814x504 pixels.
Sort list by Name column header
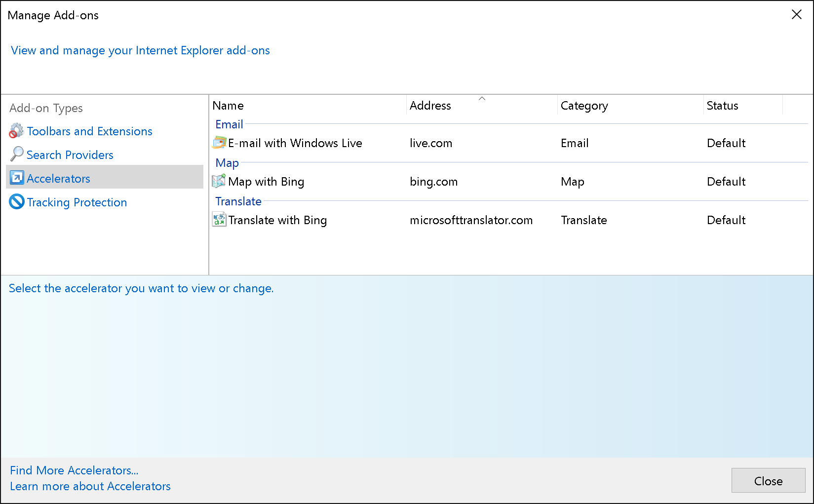click(308, 106)
